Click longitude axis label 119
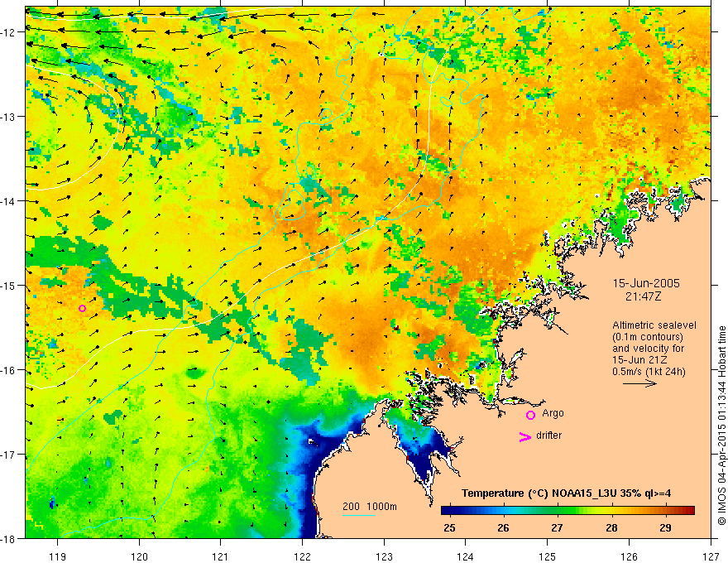Image resolution: width=728 pixels, height=563 pixels. (x=58, y=556)
